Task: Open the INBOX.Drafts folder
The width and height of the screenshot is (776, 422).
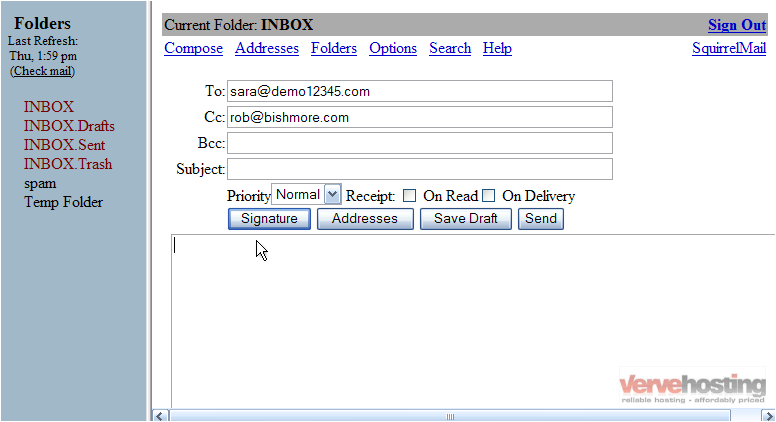Action: [x=69, y=126]
